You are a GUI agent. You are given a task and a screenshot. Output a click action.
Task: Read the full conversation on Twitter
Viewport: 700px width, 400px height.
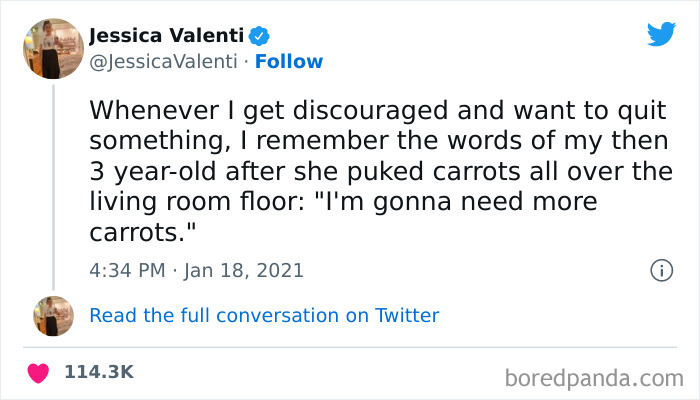point(264,315)
